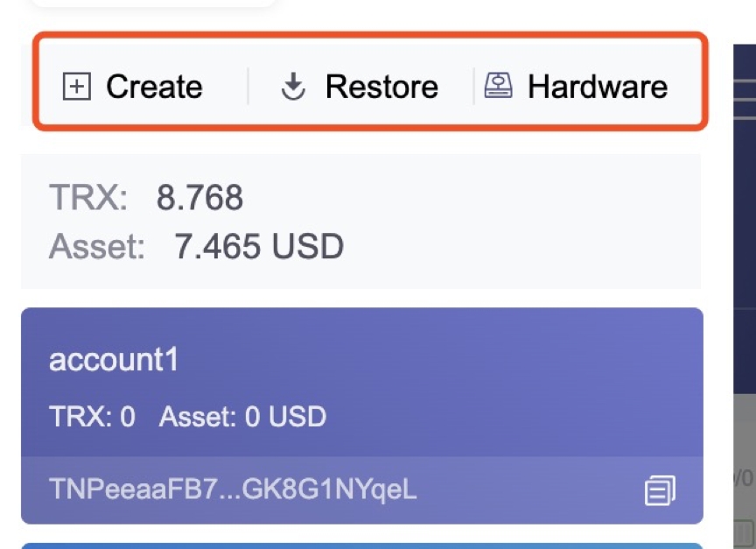Viewport: 756px width, 549px height.
Task: Select the account1 name in purple card
Action: coord(114,360)
